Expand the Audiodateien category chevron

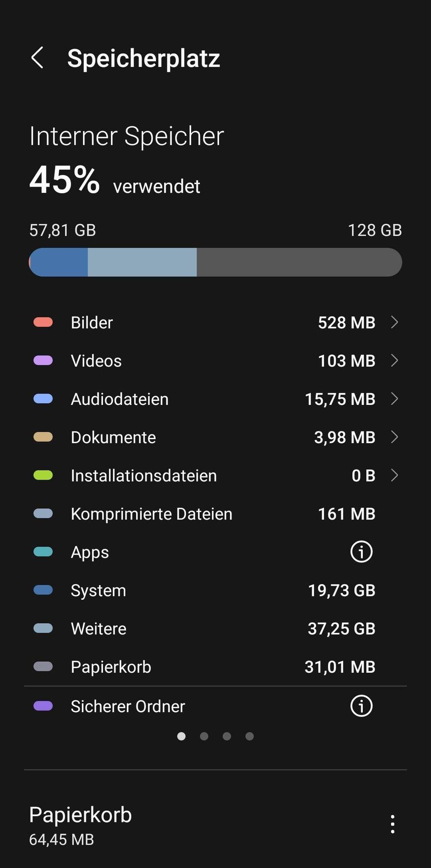[x=394, y=398]
